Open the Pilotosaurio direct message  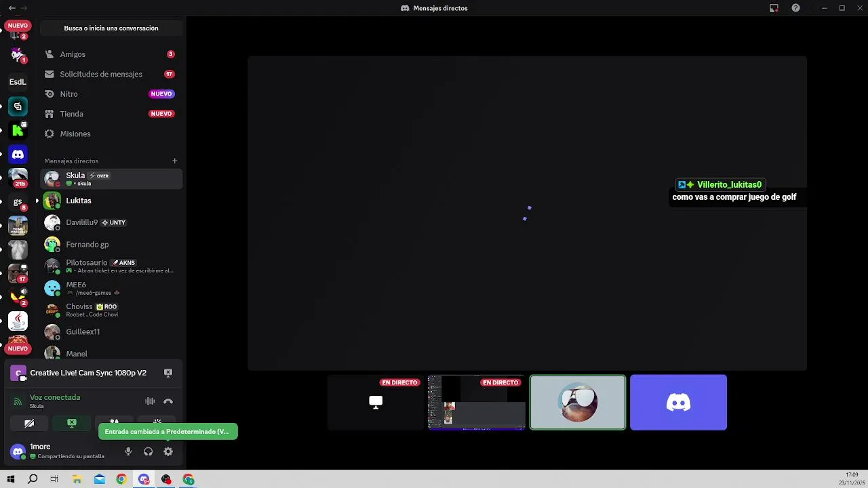(x=111, y=266)
